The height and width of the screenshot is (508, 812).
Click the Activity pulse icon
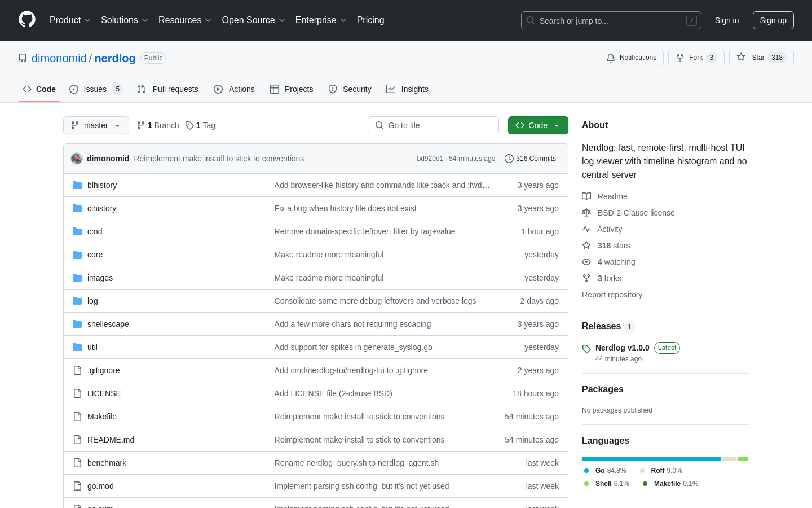(x=586, y=229)
